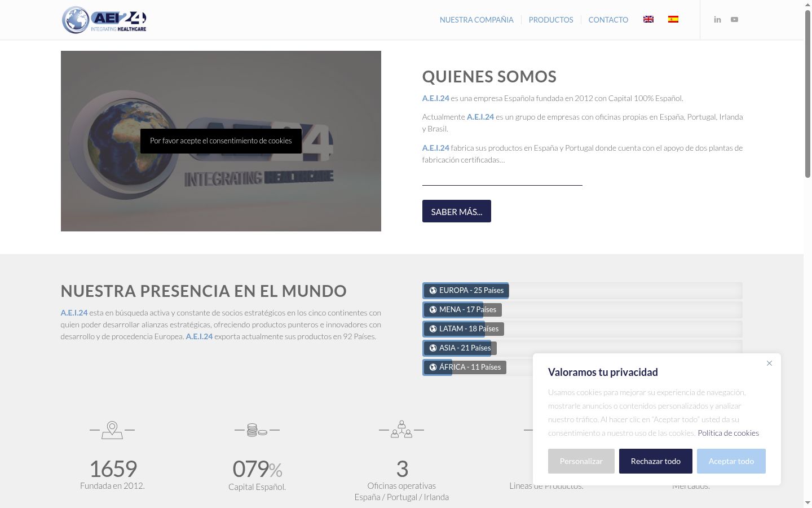
Task: Click the Oficinas operativas caption
Action: pos(401,485)
